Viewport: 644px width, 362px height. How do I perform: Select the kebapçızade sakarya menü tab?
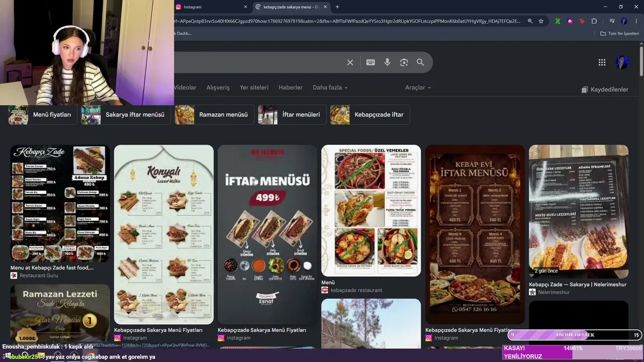coord(291,7)
